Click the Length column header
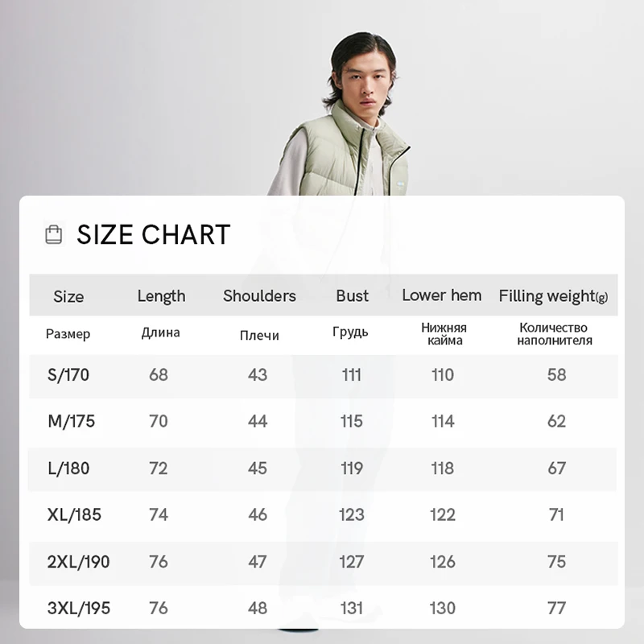The width and height of the screenshot is (644, 644). tap(161, 295)
